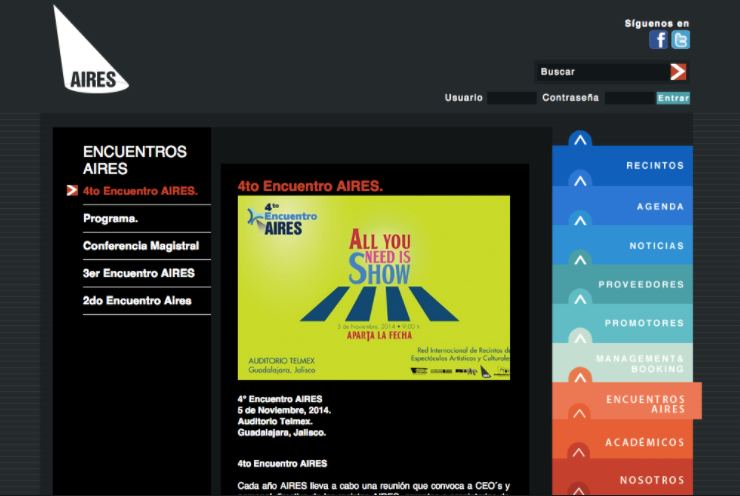This screenshot has height=496, width=740.
Task: Click the up-arrow icon above Proveedores
Action: click(580, 258)
